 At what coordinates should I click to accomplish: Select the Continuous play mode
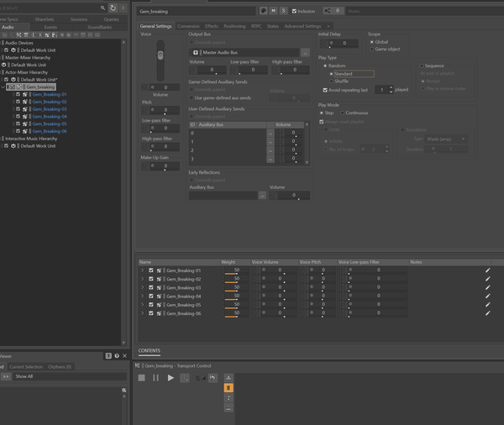(344, 112)
